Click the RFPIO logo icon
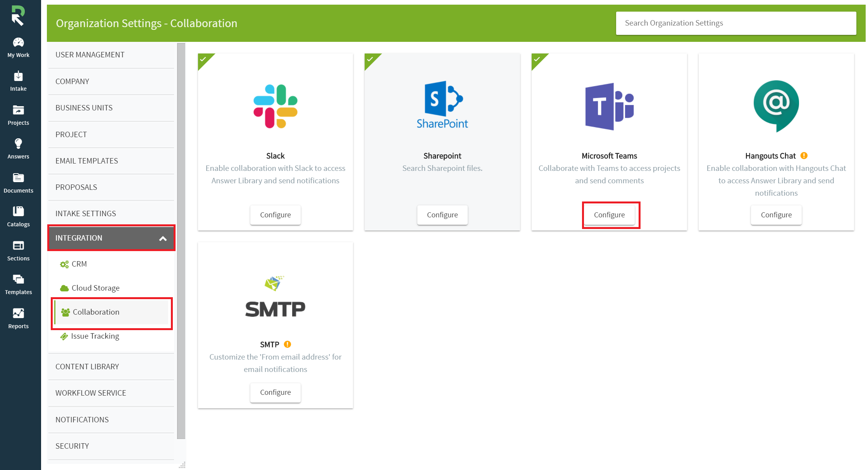 click(x=18, y=15)
